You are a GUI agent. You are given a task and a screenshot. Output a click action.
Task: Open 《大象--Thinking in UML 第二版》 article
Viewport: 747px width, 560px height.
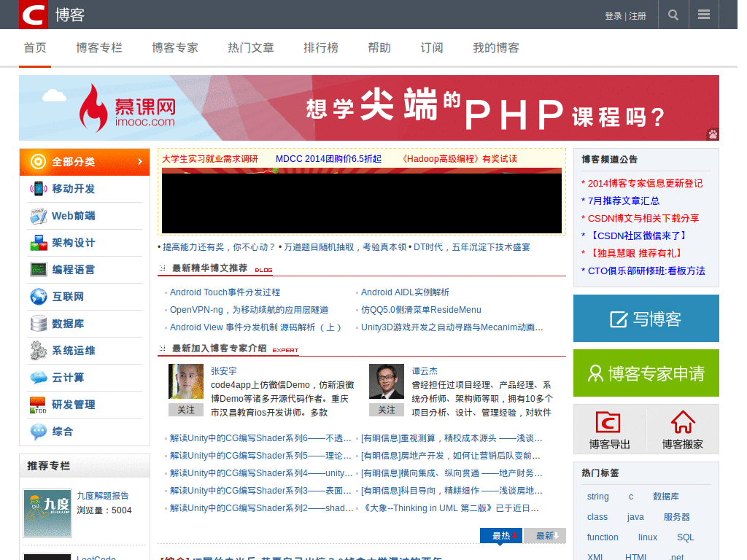point(449,508)
